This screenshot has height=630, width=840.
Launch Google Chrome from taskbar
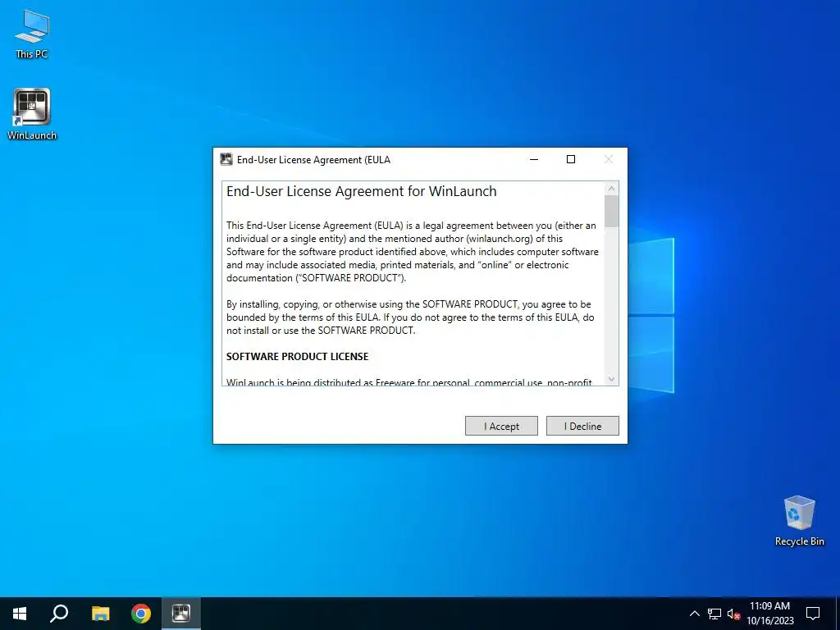pos(141,614)
